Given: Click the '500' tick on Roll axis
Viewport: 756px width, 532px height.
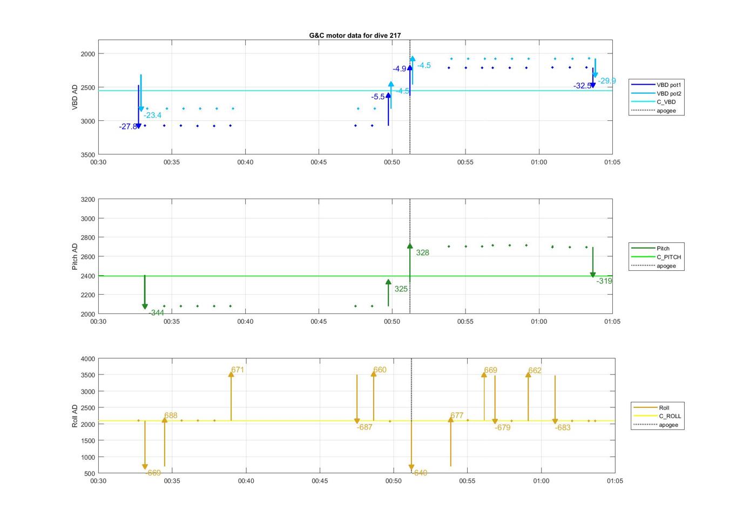Looking at the screenshot, I should pyautogui.click(x=90, y=474).
